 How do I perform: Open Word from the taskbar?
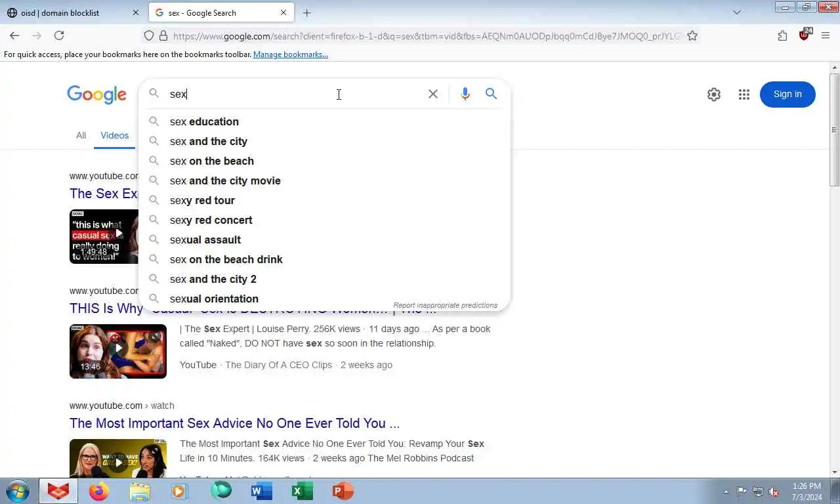(261, 491)
